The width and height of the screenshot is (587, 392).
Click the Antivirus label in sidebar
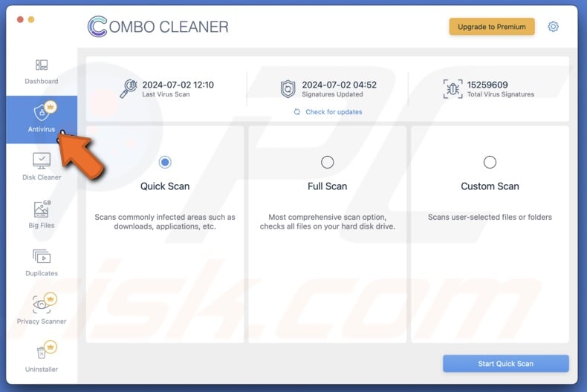click(x=42, y=129)
